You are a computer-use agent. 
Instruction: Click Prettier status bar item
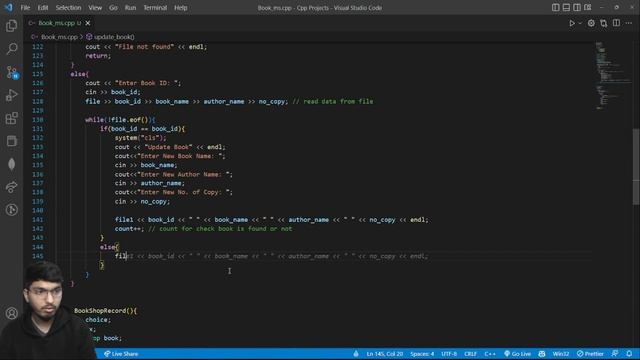pyautogui.click(x=590, y=354)
